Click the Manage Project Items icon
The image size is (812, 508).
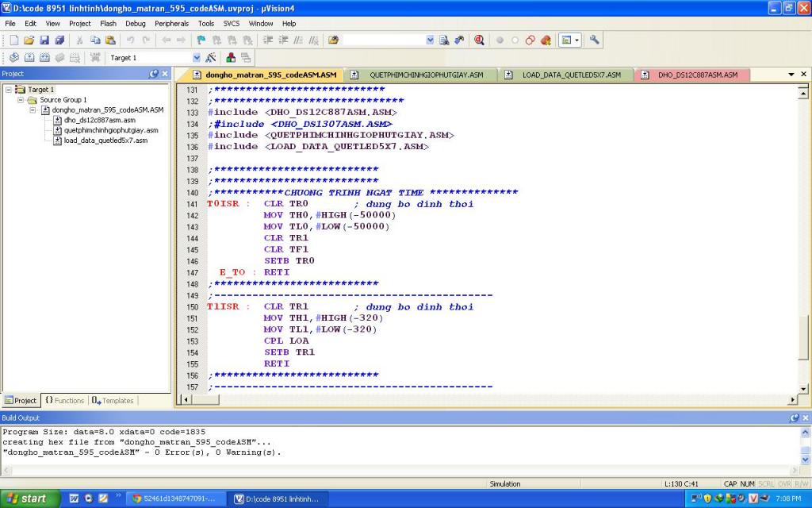click(231, 58)
